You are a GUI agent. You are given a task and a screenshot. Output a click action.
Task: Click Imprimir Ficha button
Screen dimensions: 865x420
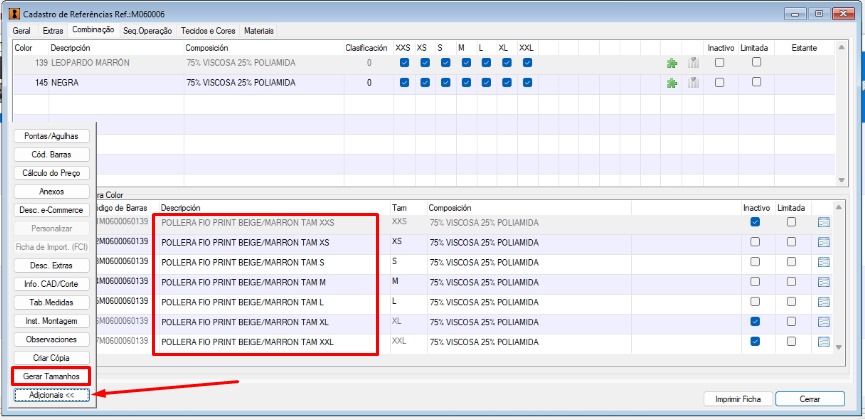(x=738, y=399)
